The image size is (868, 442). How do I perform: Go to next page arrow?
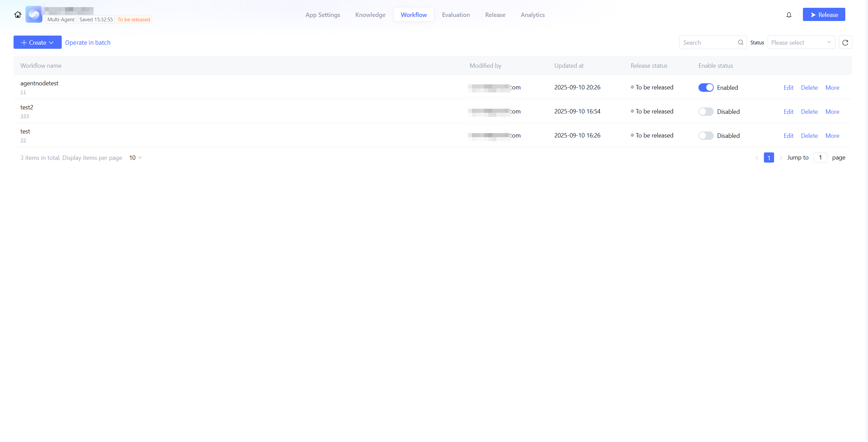click(781, 158)
